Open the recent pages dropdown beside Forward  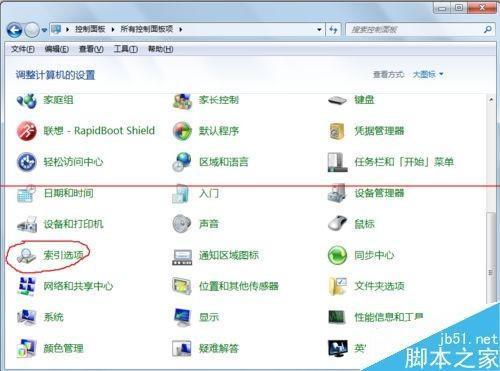44,30
